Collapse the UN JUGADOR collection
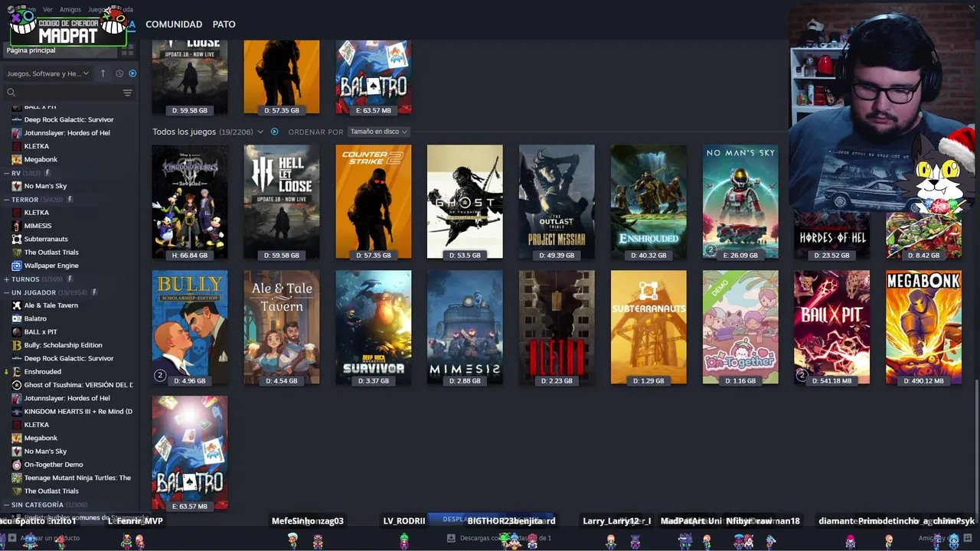Image resolution: width=980 pixels, height=551 pixels. click(6, 292)
